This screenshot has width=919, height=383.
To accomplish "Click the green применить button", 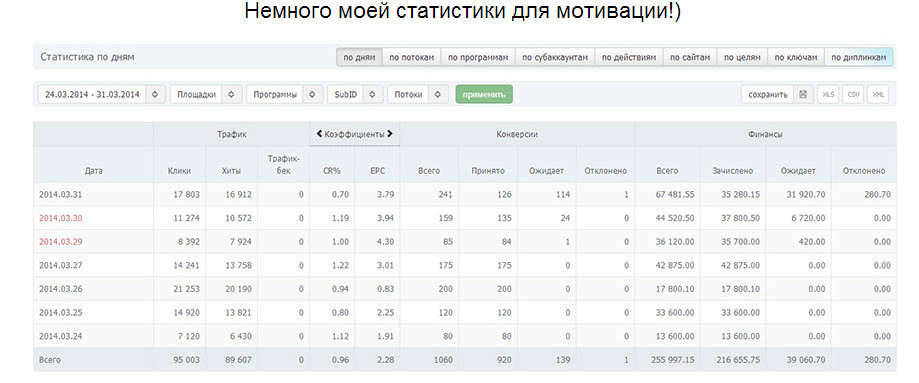I will [x=484, y=94].
